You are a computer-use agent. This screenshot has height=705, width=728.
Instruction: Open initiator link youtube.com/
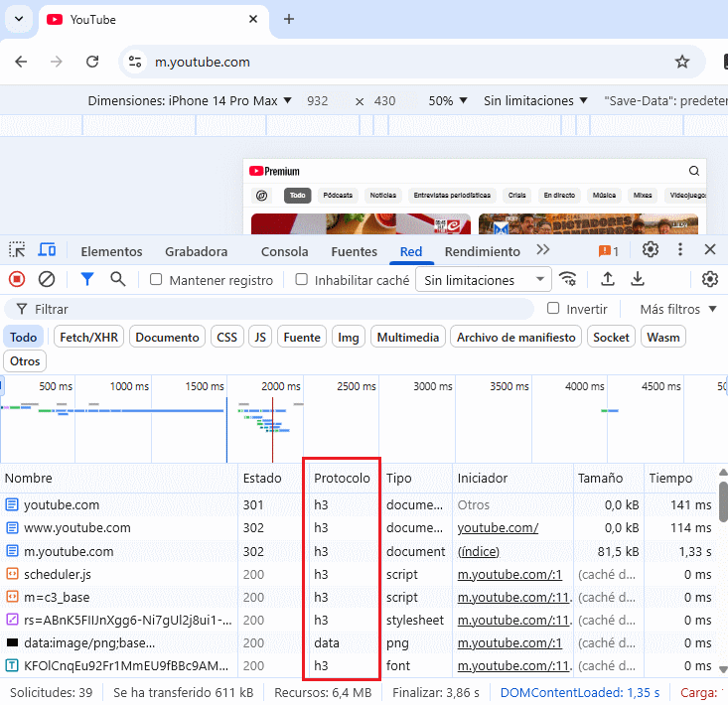(498, 527)
